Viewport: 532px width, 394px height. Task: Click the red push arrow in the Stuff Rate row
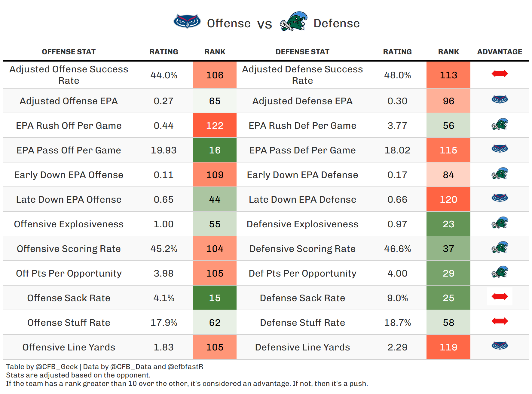point(500,321)
